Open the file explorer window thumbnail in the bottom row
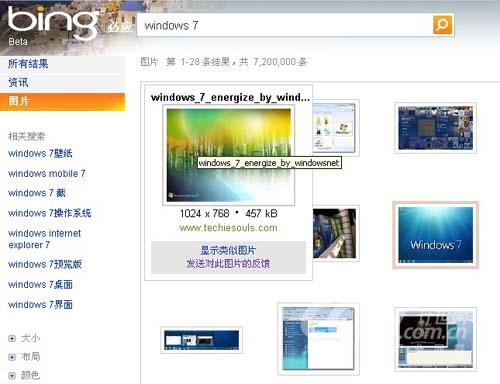Viewport: 500px width, 384px height. click(x=318, y=339)
